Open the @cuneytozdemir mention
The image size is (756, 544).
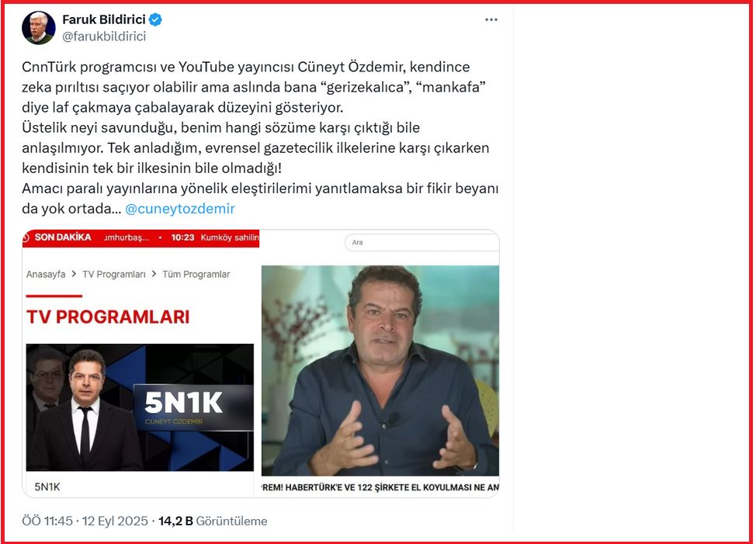(180, 209)
